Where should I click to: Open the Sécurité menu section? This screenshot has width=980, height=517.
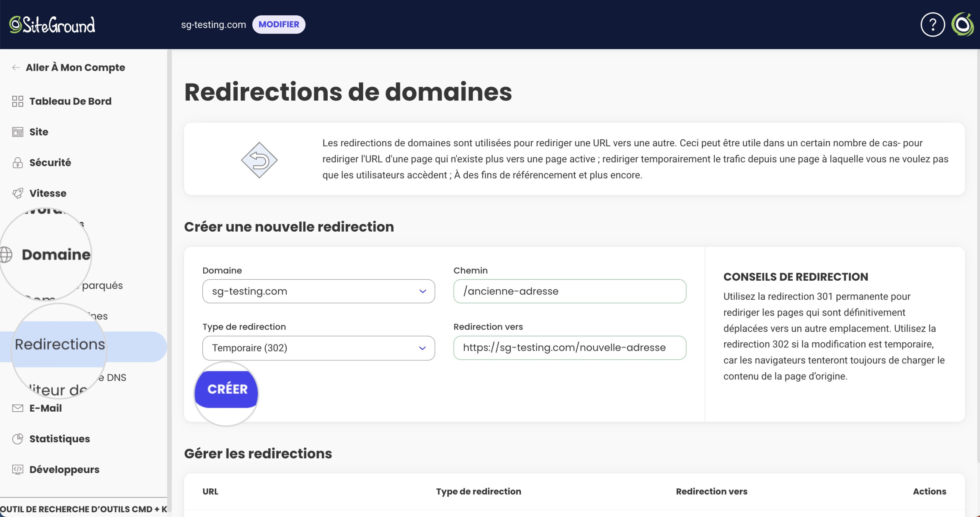(x=50, y=163)
